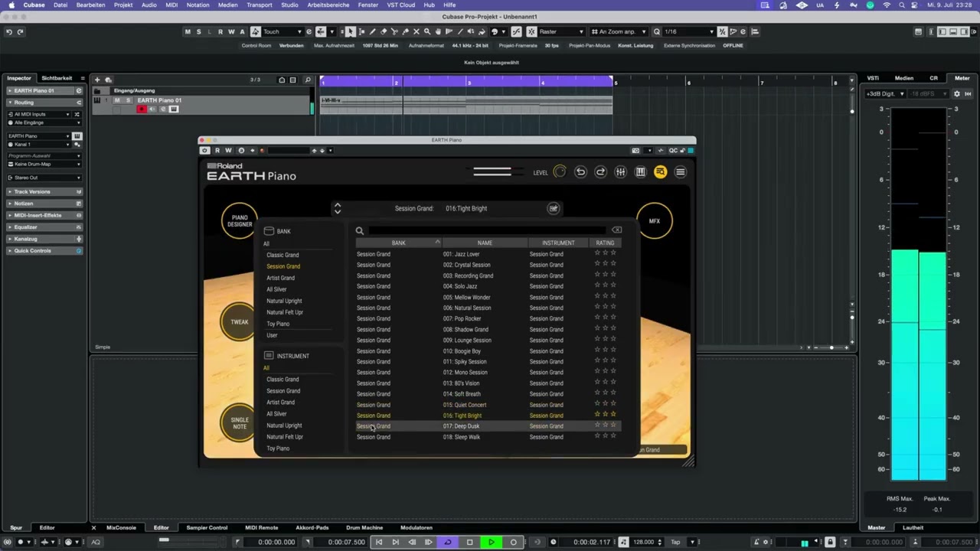Select Artist Grand in the BANK list
Screen dimensions: 980x551
point(280,278)
